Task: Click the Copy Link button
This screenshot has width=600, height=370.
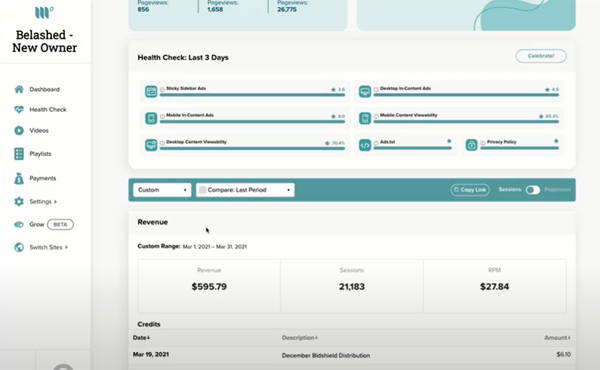Action: point(470,190)
